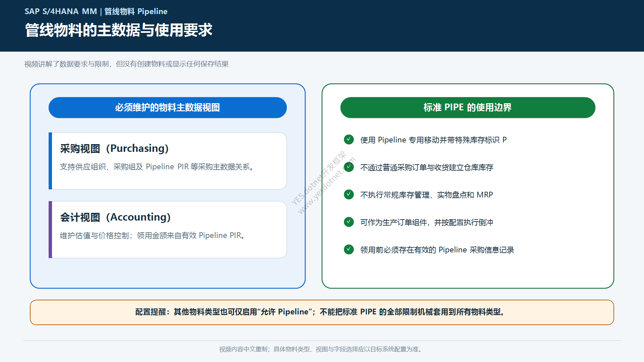
Task: Click the slide title 管线物料的主数据与使用要求
Action: tap(119, 30)
